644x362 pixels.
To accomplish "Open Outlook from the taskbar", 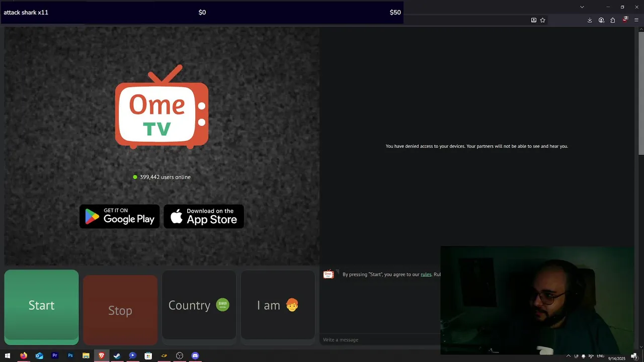I will point(39,356).
